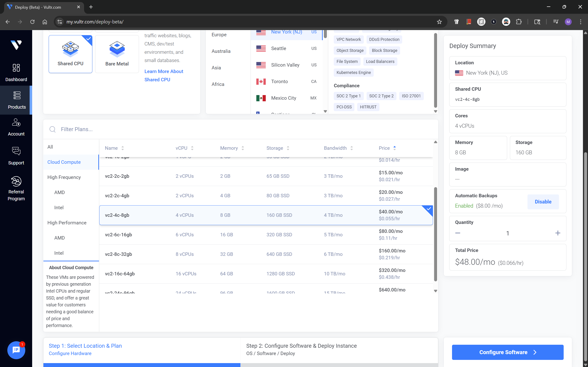Sort plans by Name column
The height and width of the screenshot is (367, 588).
pos(114,148)
